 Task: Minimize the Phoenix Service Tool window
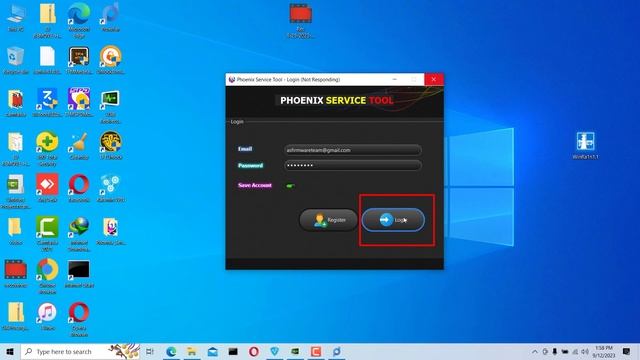click(x=394, y=79)
